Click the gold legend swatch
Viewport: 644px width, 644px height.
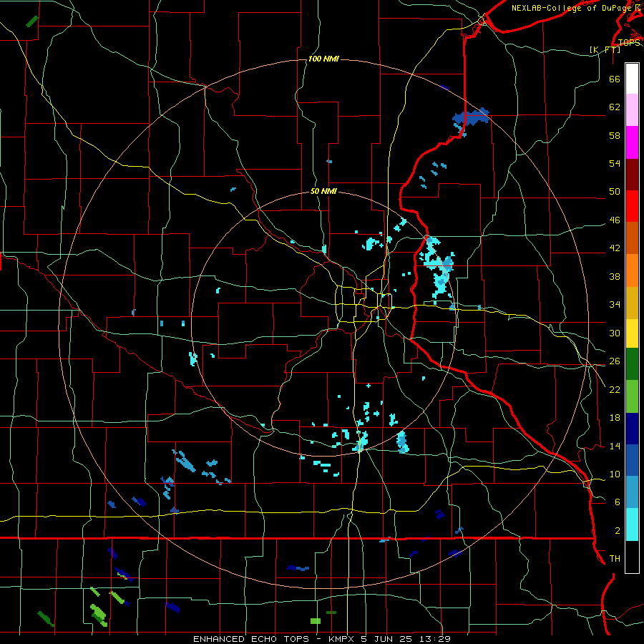click(x=632, y=303)
